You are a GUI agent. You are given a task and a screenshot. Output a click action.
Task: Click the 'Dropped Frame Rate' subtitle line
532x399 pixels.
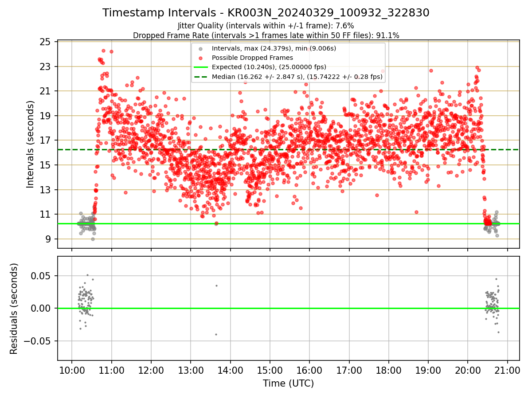pyautogui.click(x=266, y=35)
